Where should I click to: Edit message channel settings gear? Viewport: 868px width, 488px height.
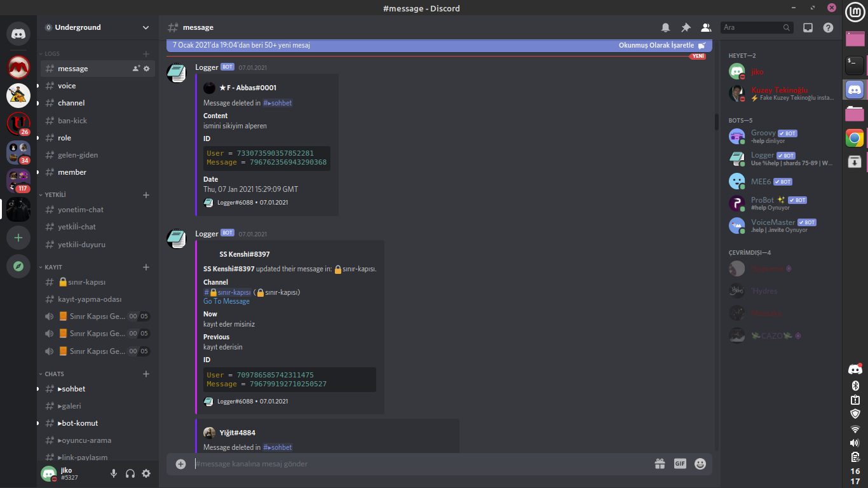click(x=147, y=69)
